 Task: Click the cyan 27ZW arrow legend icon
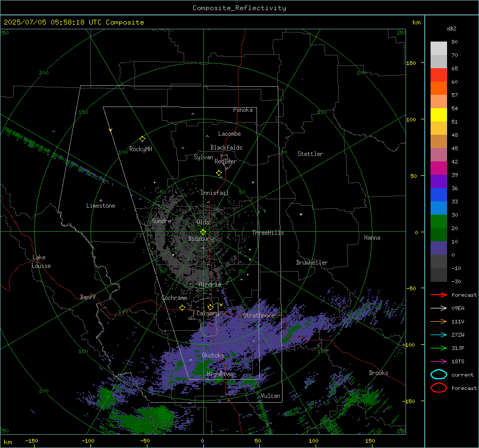tap(439, 335)
